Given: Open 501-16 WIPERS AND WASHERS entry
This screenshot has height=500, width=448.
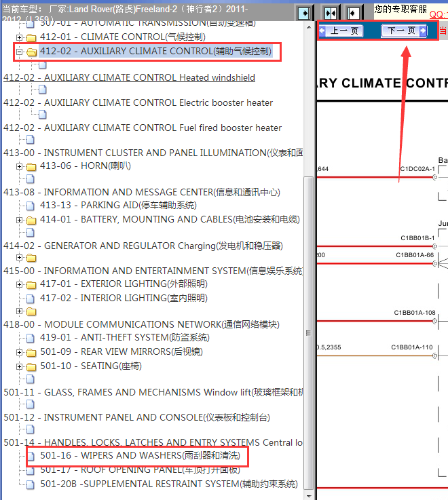Looking at the screenshot, I should pos(140,455).
